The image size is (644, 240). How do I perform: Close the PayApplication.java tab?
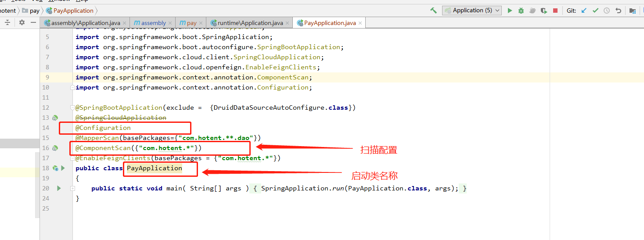[360, 23]
